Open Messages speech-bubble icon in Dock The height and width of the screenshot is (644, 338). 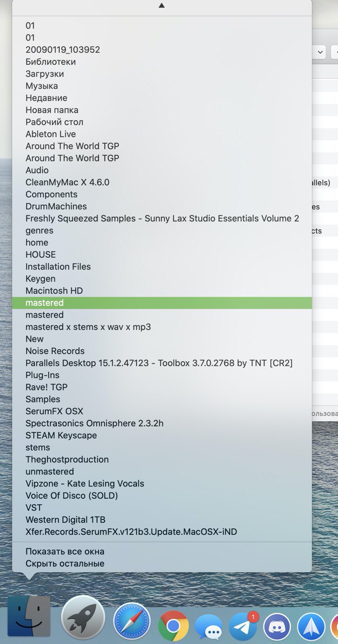coord(208,628)
